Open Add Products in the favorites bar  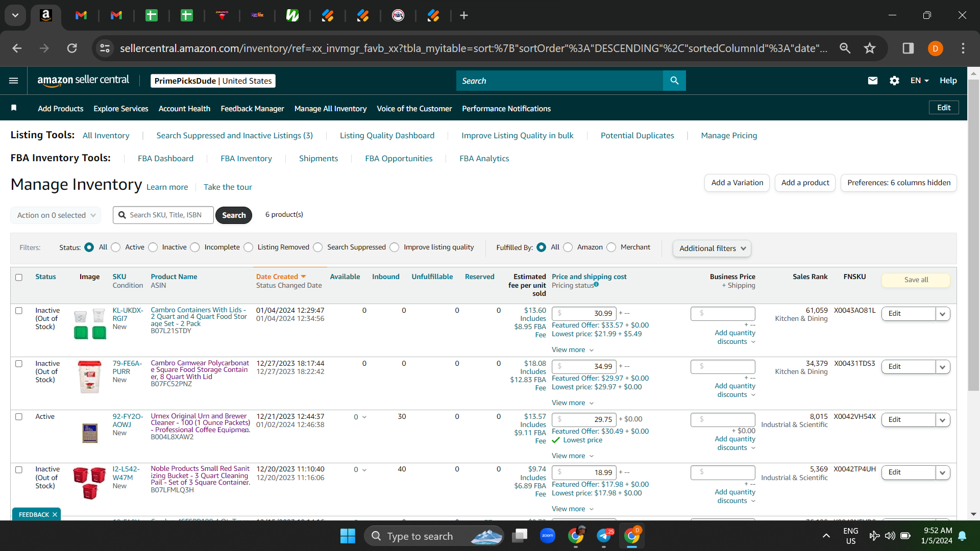click(61, 109)
